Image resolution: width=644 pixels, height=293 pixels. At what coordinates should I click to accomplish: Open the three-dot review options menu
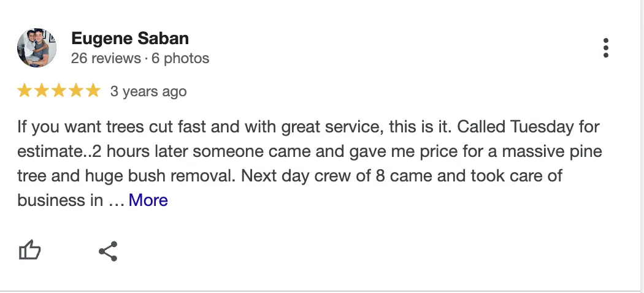pyautogui.click(x=606, y=48)
